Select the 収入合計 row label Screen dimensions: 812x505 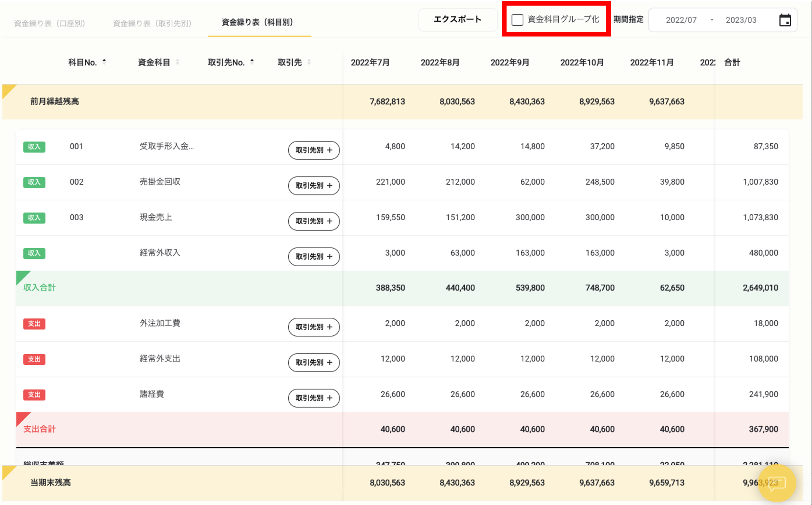[39, 288]
